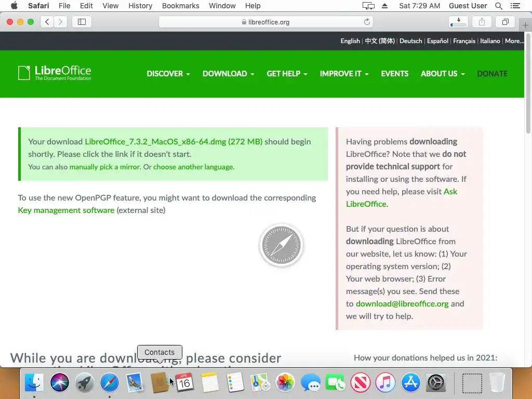Image resolution: width=532 pixels, height=399 pixels.
Task: Open Key management software link
Action: tap(66, 210)
